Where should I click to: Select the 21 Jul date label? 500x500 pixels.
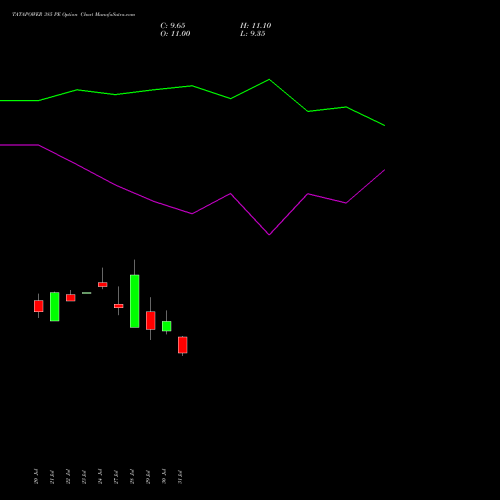[52, 477]
